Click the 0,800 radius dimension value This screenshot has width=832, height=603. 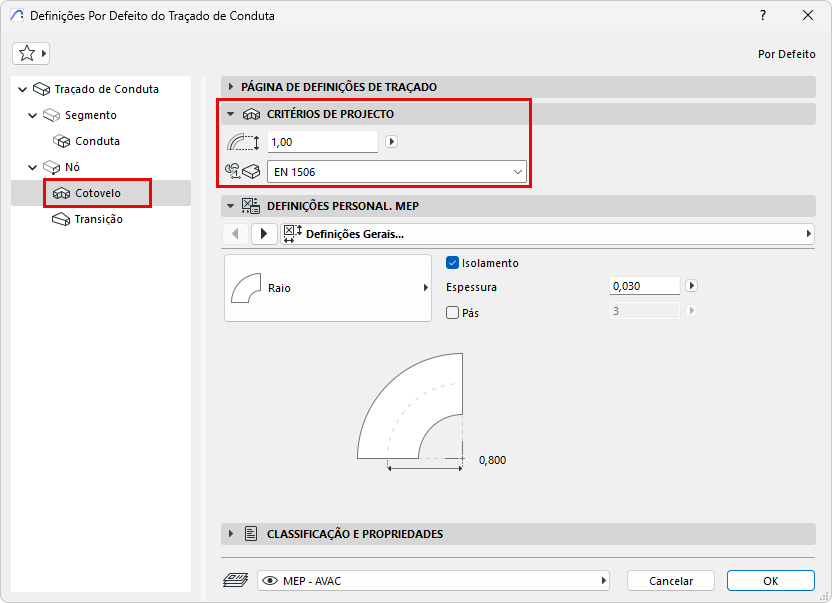[492, 460]
